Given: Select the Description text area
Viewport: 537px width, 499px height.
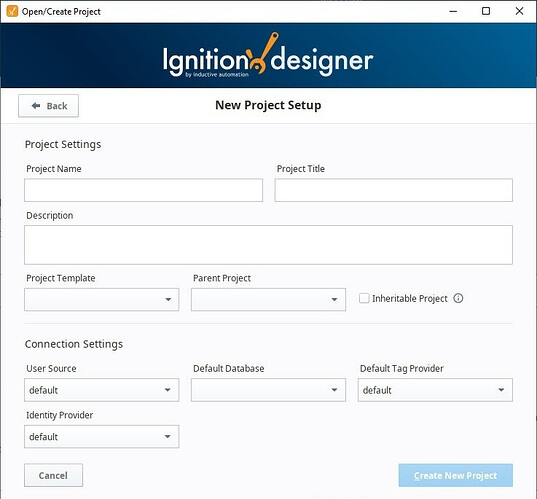Looking at the screenshot, I should pos(268,245).
